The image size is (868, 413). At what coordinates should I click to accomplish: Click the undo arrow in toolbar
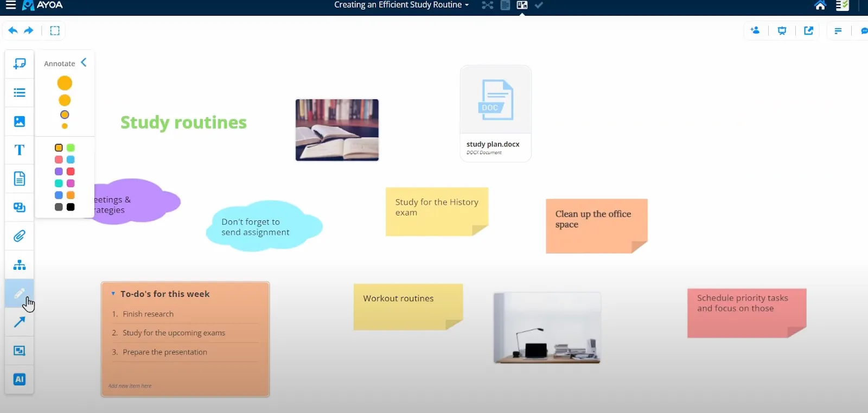pyautogui.click(x=13, y=30)
